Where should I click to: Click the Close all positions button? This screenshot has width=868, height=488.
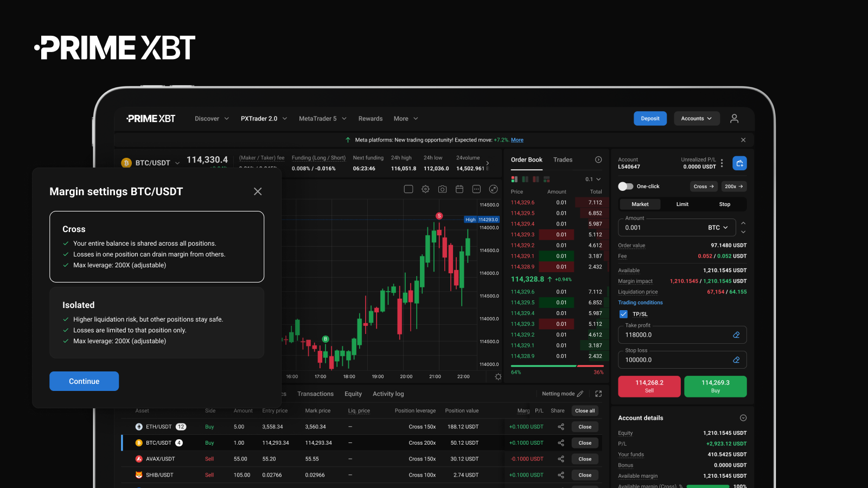pyautogui.click(x=585, y=411)
